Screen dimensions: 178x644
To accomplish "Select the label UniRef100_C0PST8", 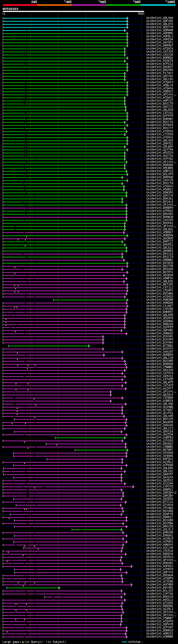I will pos(160,487).
